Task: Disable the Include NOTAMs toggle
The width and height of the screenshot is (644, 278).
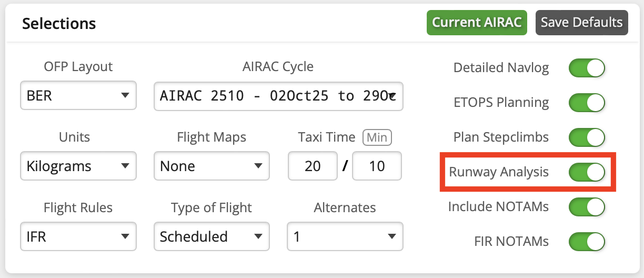Action: (587, 207)
